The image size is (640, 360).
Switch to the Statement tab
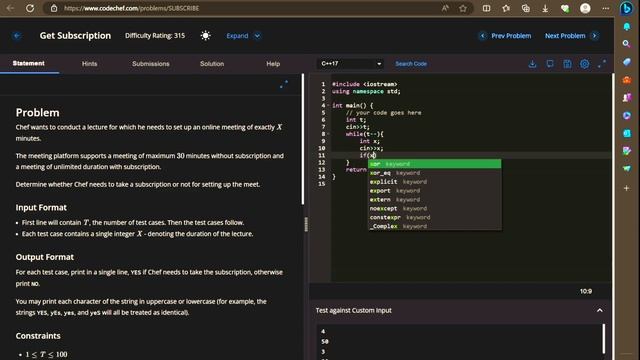[29, 63]
